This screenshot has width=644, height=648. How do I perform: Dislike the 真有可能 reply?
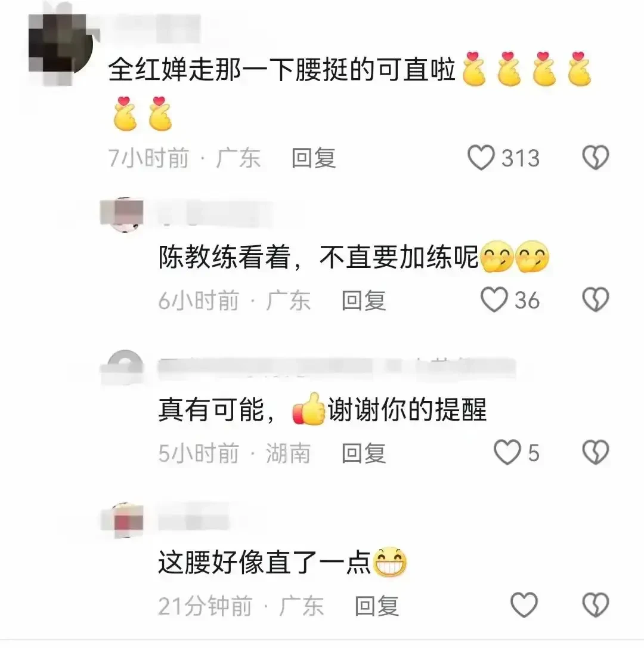point(595,452)
